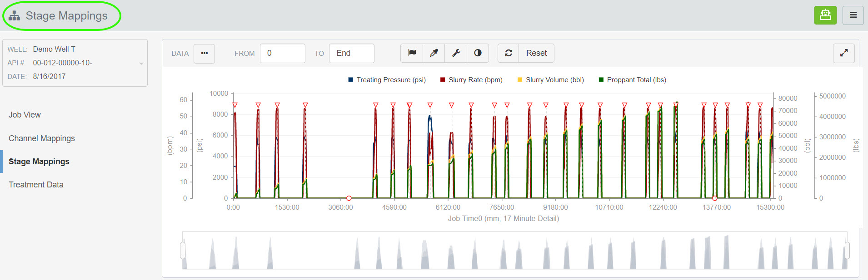
Task: Select Treatment Data in the sidebar
Action: tap(36, 185)
